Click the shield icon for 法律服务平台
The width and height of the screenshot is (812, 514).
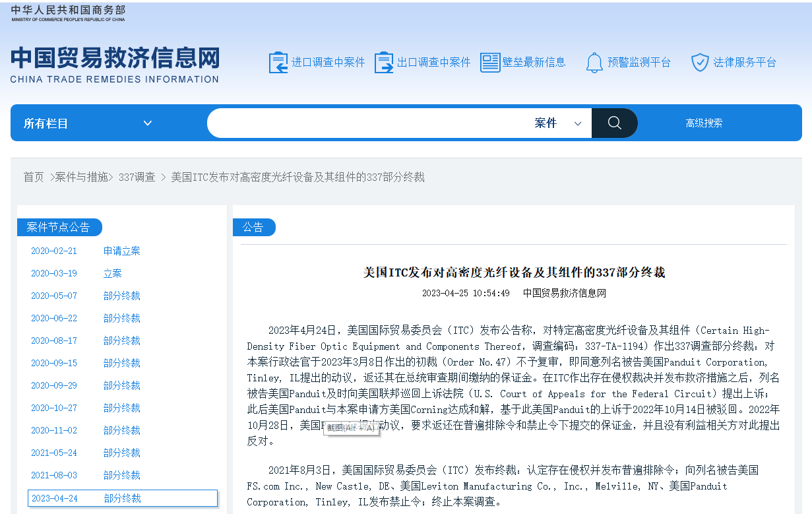(x=700, y=63)
